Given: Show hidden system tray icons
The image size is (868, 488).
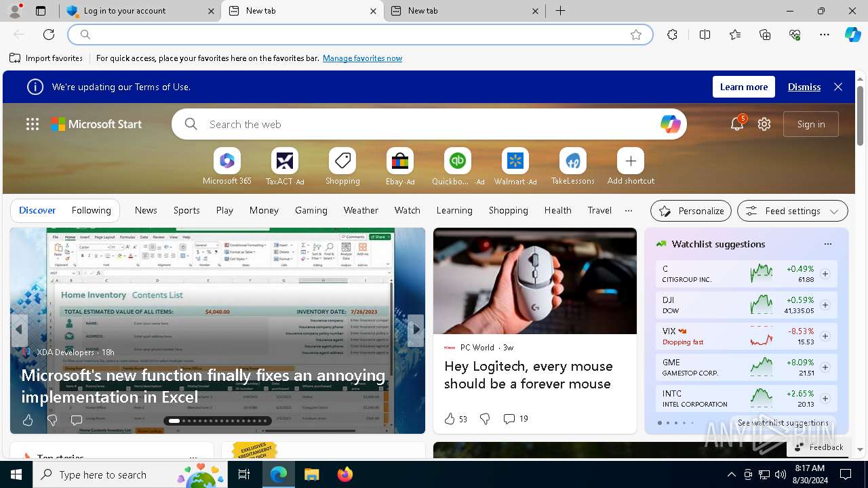Looking at the screenshot, I should tap(731, 474).
